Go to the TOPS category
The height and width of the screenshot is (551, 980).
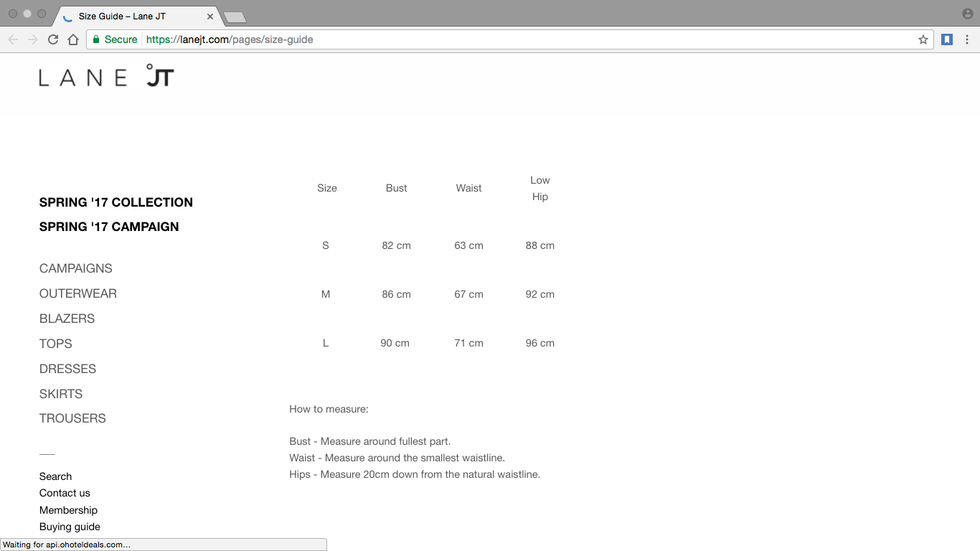pyautogui.click(x=56, y=344)
